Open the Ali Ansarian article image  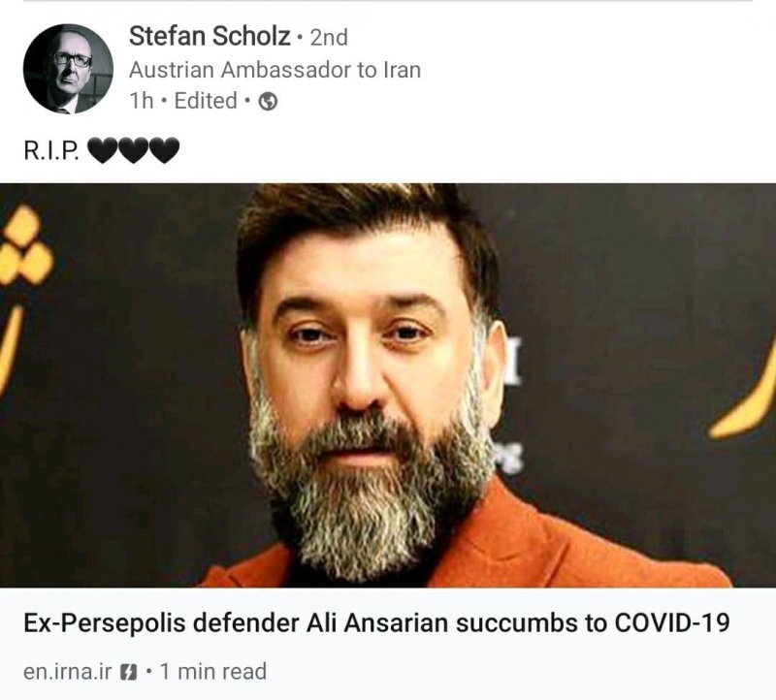(388, 385)
